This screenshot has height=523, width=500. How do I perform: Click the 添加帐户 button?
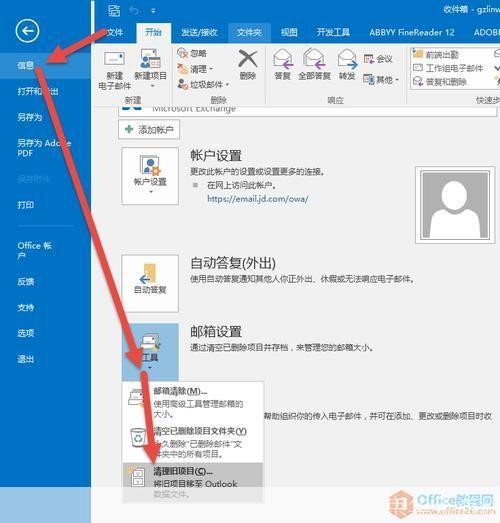click(149, 129)
